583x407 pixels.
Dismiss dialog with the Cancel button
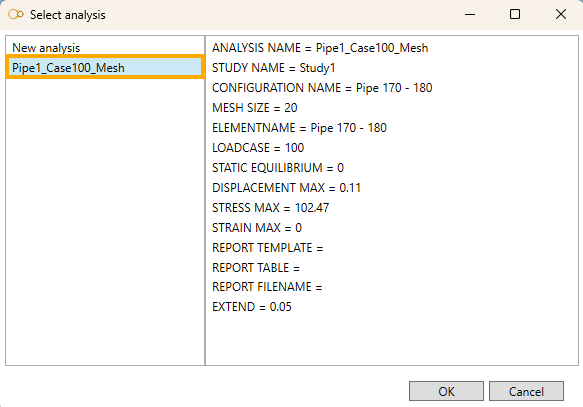click(526, 391)
